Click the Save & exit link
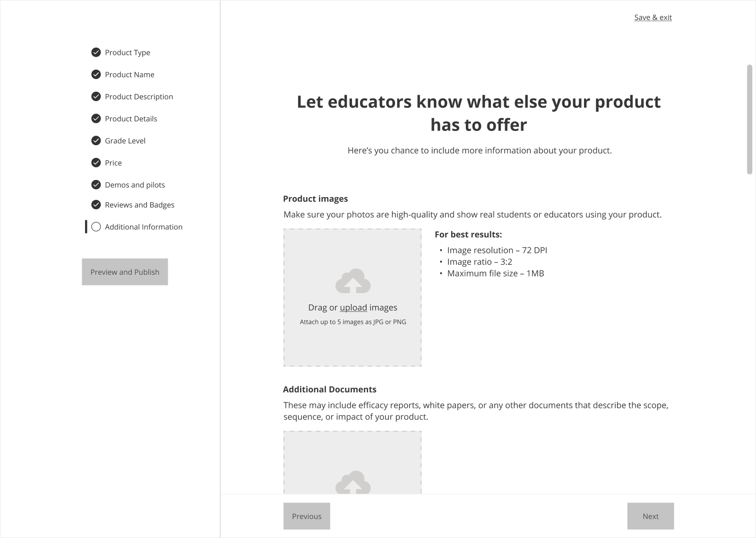 coord(653,17)
